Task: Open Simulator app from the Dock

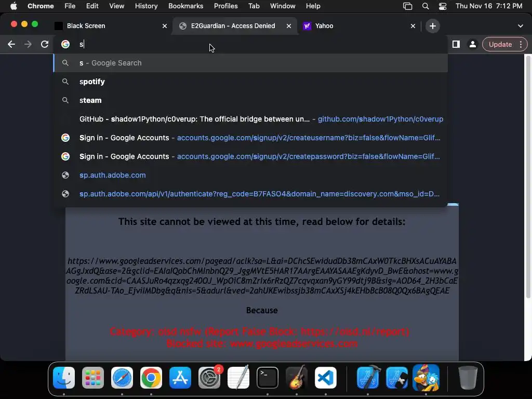Action: (397, 378)
